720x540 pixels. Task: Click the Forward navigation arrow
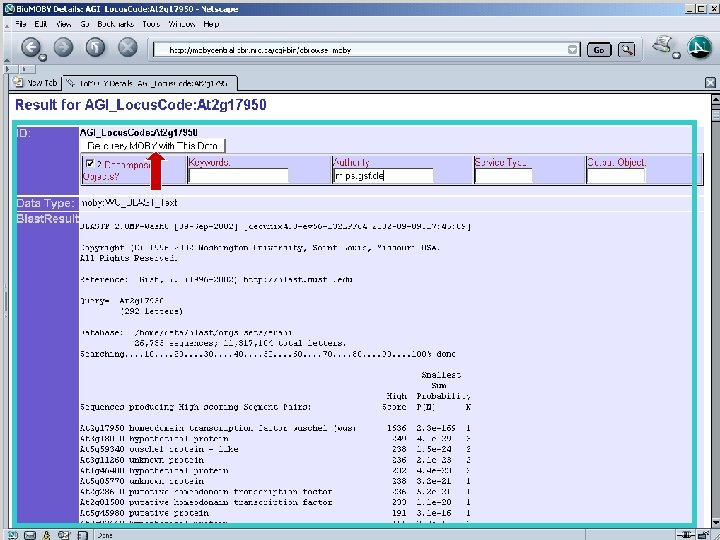coord(63,47)
